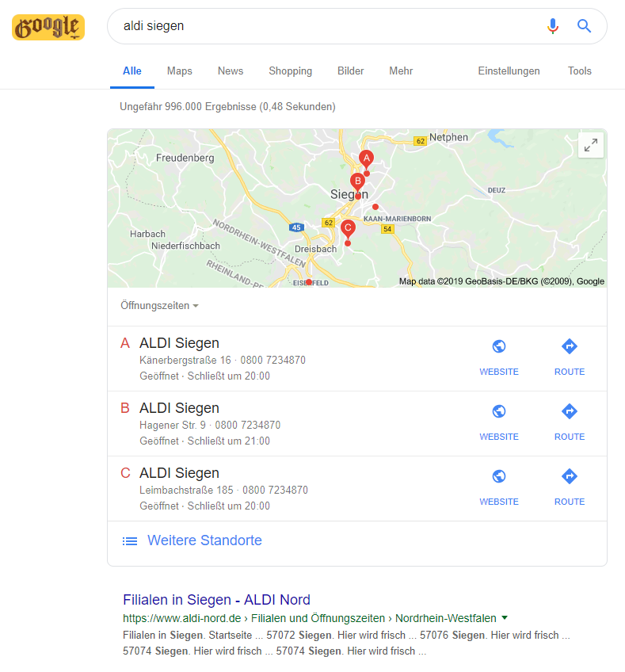
Task: Open website for ALDI Hagener Str. 9
Action: 498,423
